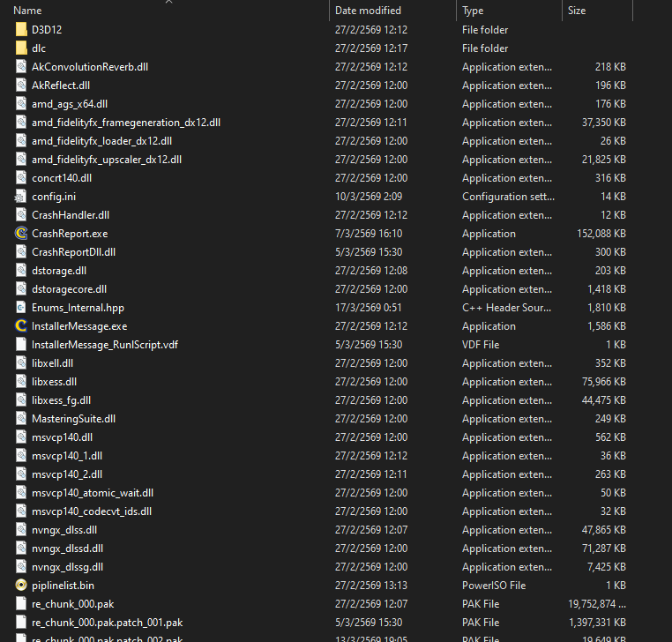Click the config.ini settings file icon
This screenshot has height=642, width=672.
click(22, 197)
